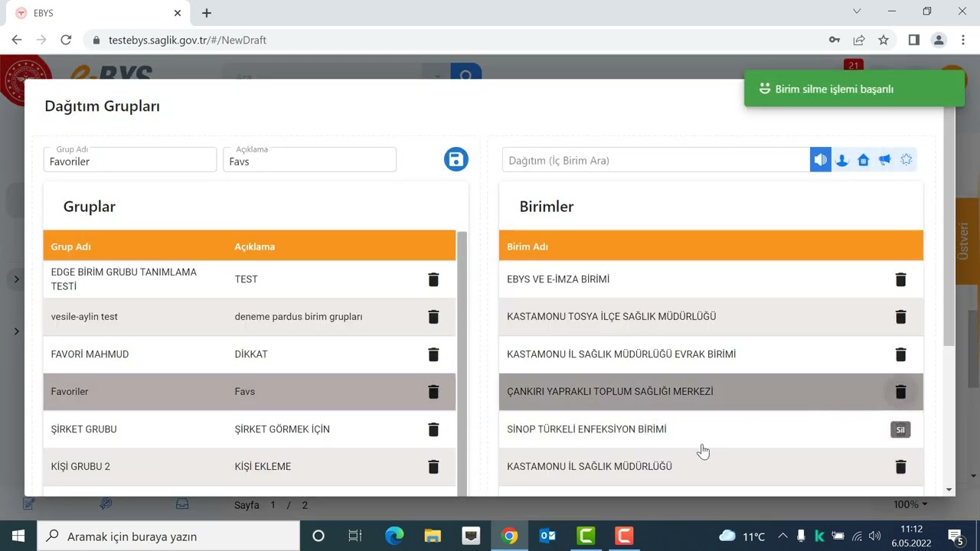Remove KASTAMONU TOSYA İLÇE SAĞLIK MÜDÜRLÜĞÜ unit
Screen dimensions: 980x551
900,316
